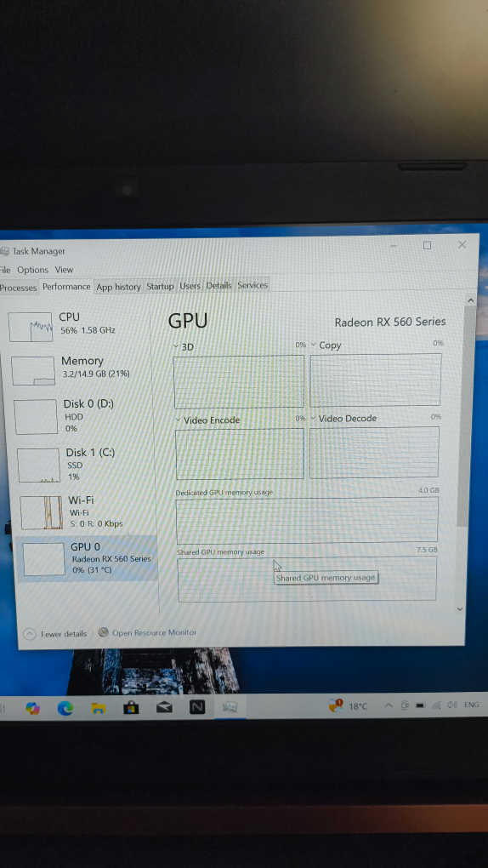The height and width of the screenshot is (868, 488).
Task: Open the Options menu
Action: coord(32,270)
